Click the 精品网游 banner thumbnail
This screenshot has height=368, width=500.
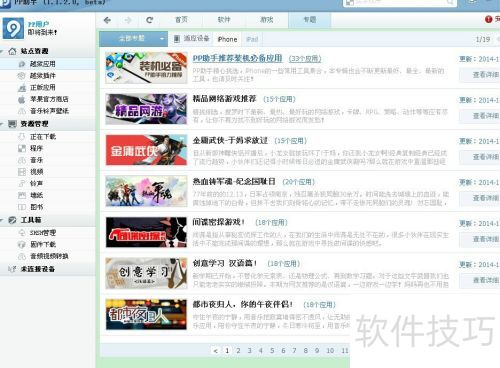(146, 109)
